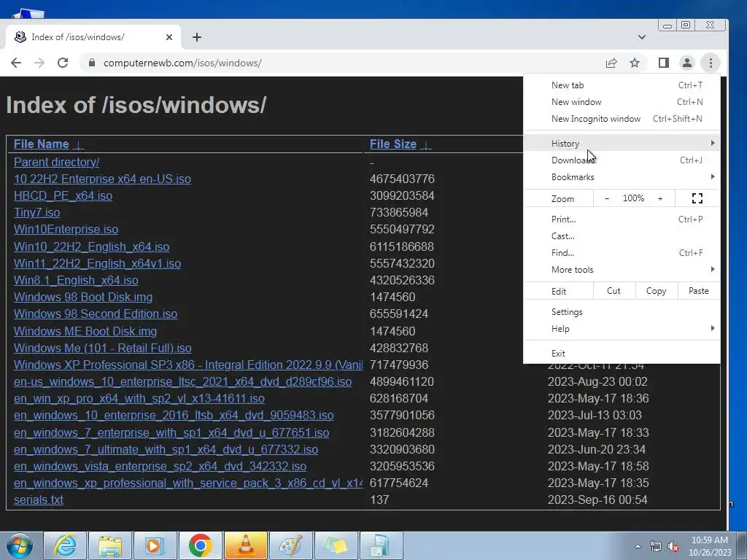This screenshot has width=747, height=560.
Task: Increase zoom with plus button
Action: tap(660, 198)
